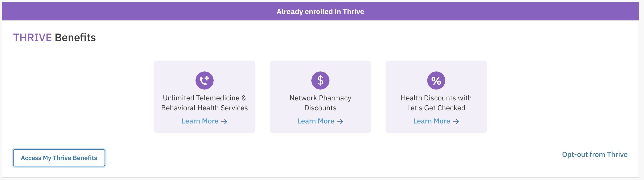Viewport: 644px width, 180px height.
Task: Select the Health Discounts with Let's Get Checked text
Action: (436, 103)
